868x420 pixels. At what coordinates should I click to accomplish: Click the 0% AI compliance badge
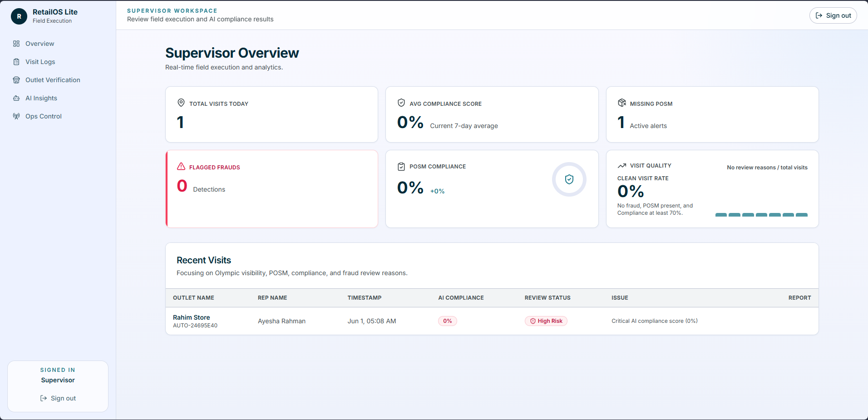pyautogui.click(x=448, y=321)
